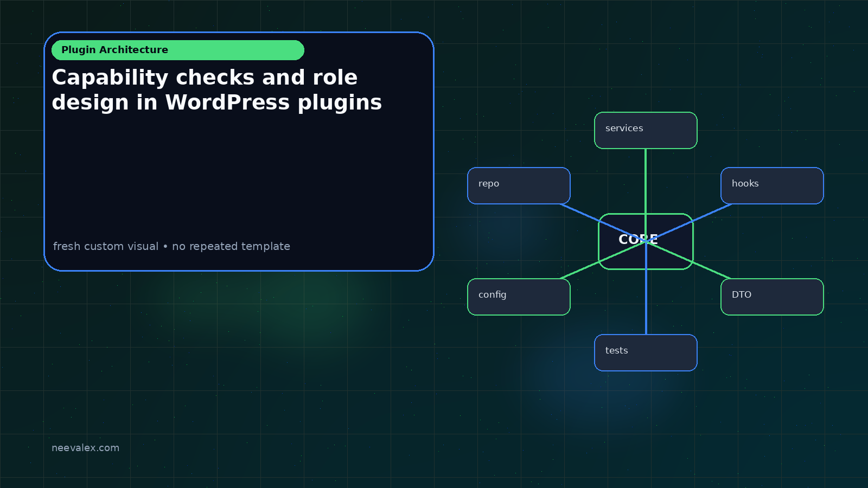Select the hooks node box
This screenshot has width=868, height=488.
click(772, 185)
